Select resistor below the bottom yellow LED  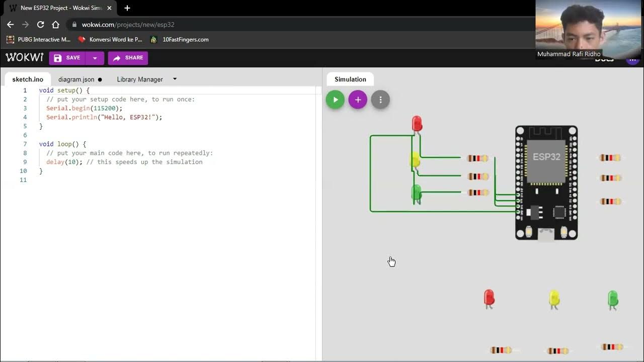point(558,351)
